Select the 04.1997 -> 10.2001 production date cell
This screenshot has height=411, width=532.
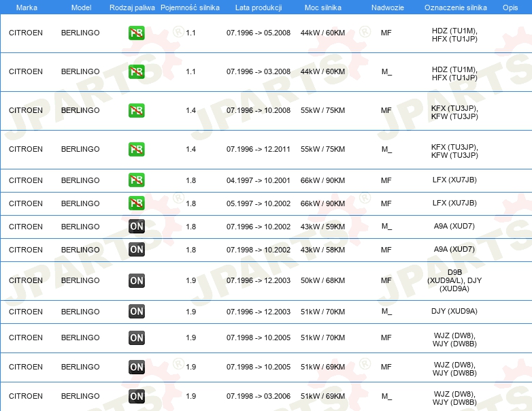259,180
